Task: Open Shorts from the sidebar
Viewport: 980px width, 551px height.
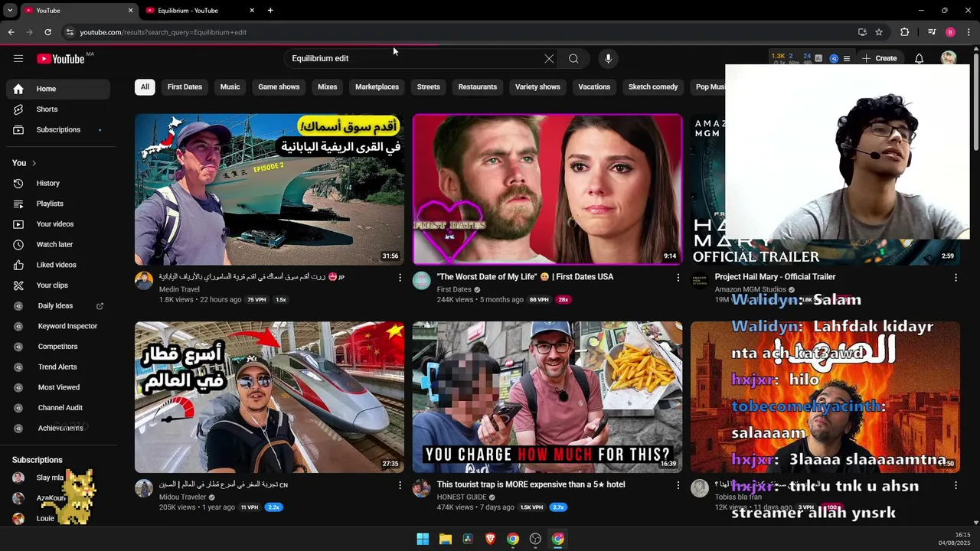Action: click(58, 109)
